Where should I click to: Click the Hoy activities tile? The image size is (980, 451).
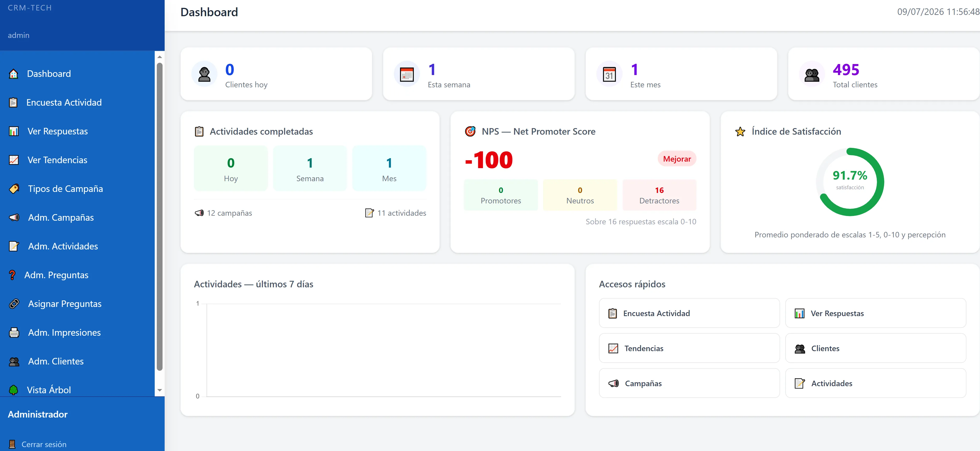tap(230, 168)
